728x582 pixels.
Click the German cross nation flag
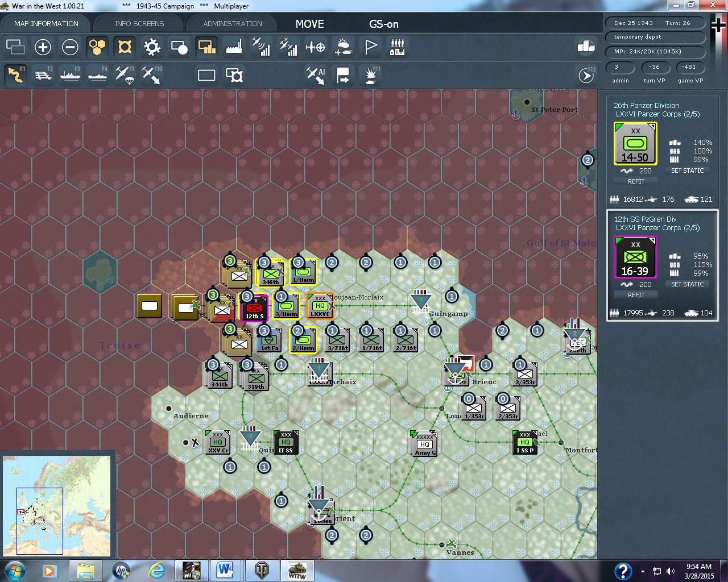[718, 24]
